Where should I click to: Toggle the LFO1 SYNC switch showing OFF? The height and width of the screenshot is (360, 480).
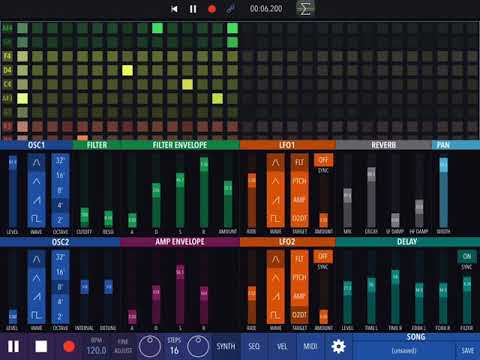323,160
